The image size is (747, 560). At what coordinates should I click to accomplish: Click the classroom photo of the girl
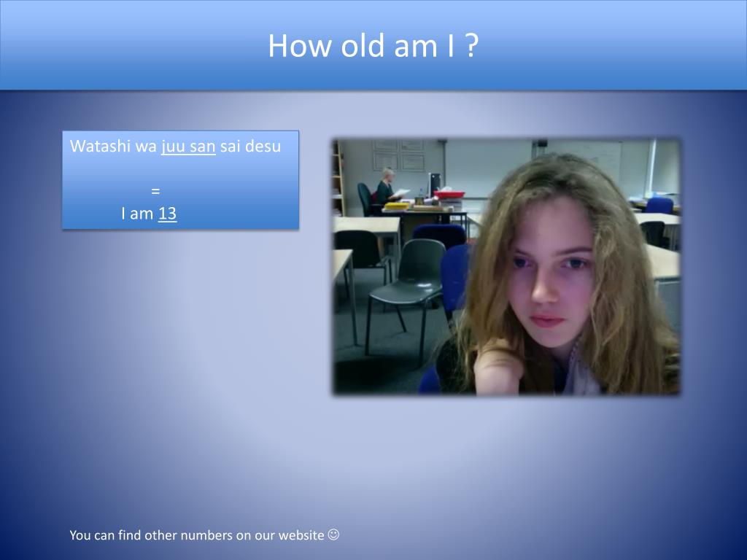(x=506, y=267)
